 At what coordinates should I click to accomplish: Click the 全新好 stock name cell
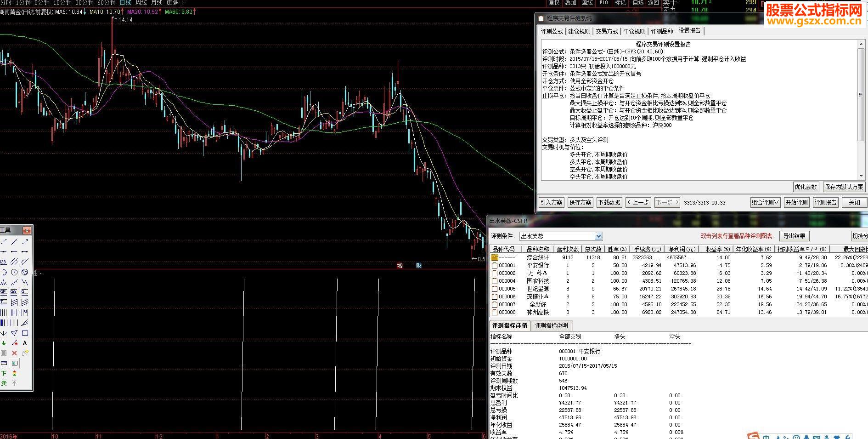tap(538, 304)
